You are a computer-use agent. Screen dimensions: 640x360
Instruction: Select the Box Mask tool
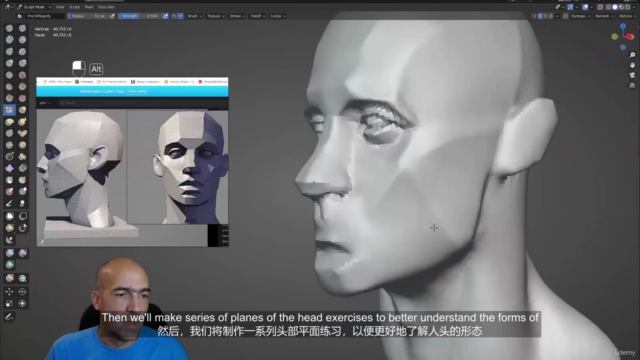(9, 216)
